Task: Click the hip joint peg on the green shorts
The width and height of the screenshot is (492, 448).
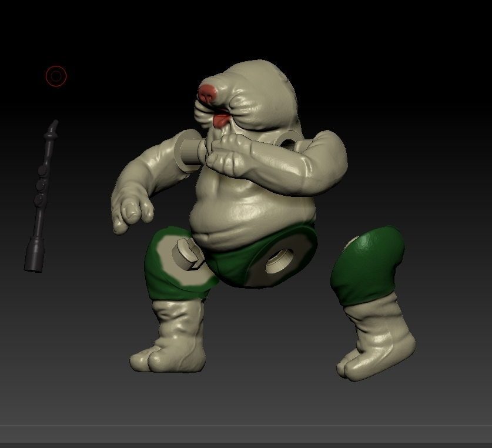Action: click(187, 255)
